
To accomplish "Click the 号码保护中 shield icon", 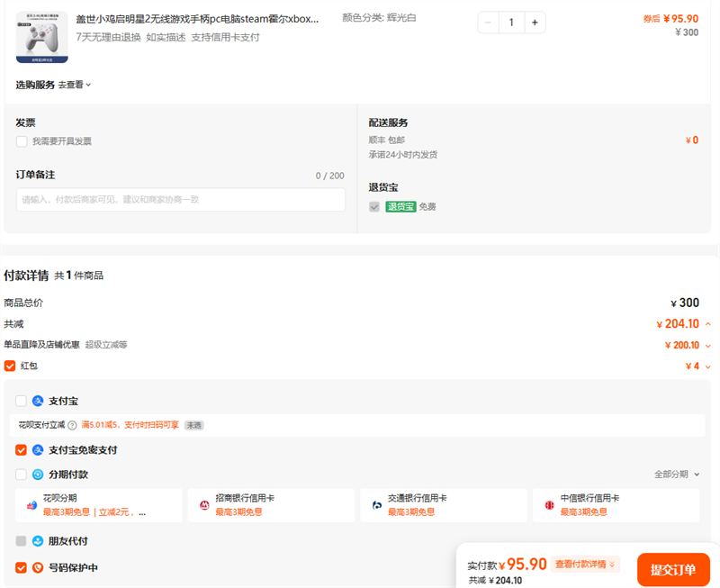I will pyautogui.click(x=38, y=568).
